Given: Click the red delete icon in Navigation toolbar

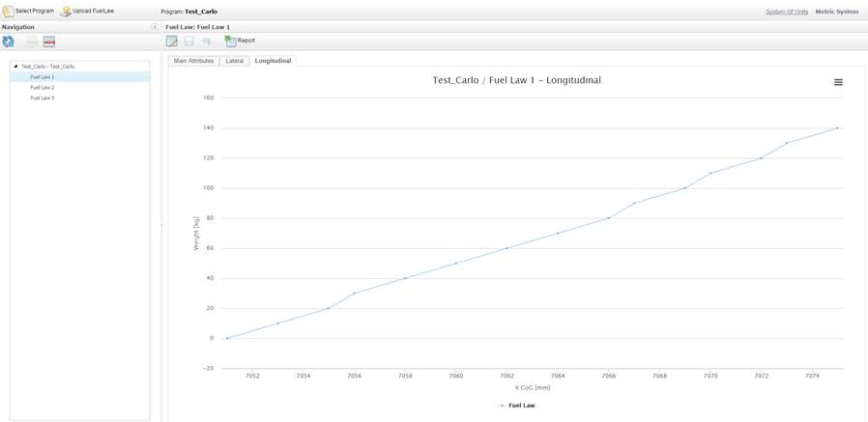Looking at the screenshot, I should pos(49,42).
